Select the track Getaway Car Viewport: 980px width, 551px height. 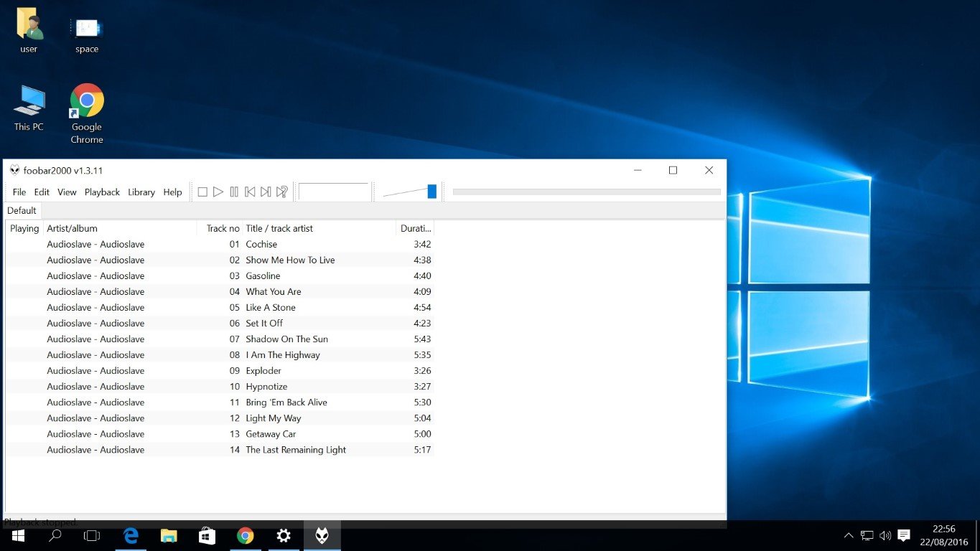[220, 433]
